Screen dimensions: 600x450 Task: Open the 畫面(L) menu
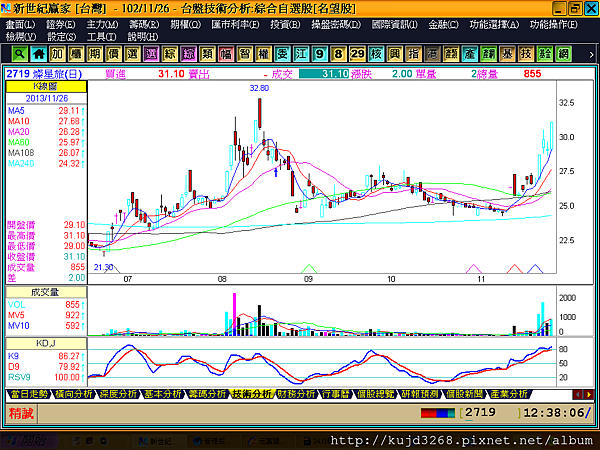pyautogui.click(x=20, y=25)
